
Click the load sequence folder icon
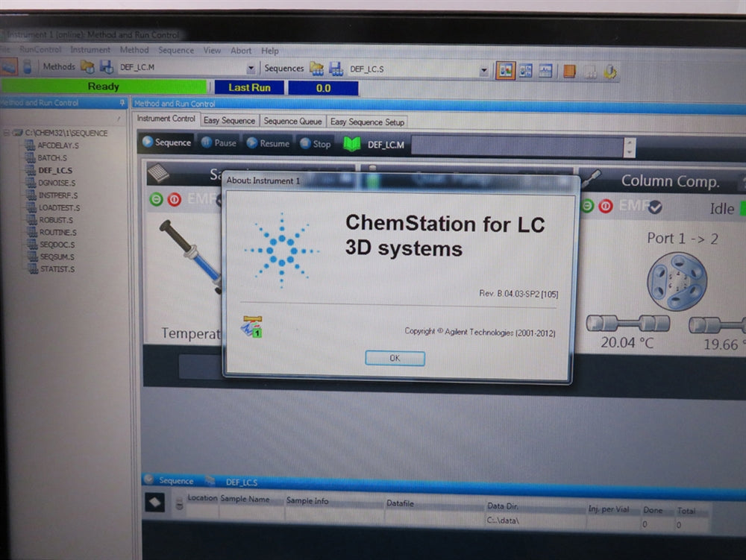tap(316, 69)
